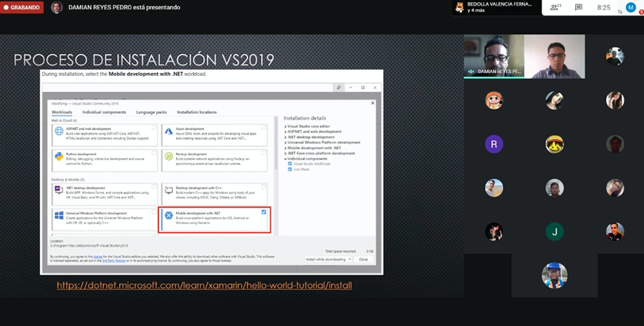This screenshot has height=326, width=644.
Task: Click the BEDOLLA VALENCIA y 4 más tile
Action: pyautogui.click(x=496, y=8)
